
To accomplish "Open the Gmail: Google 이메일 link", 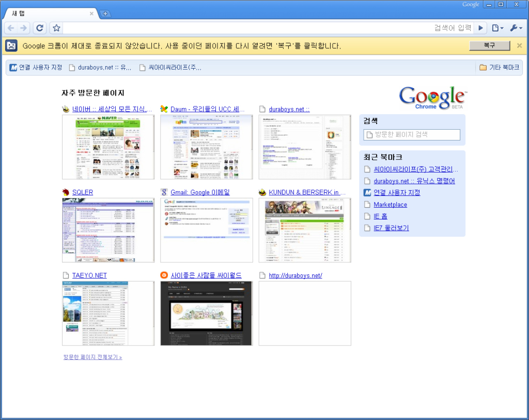I will click(200, 192).
